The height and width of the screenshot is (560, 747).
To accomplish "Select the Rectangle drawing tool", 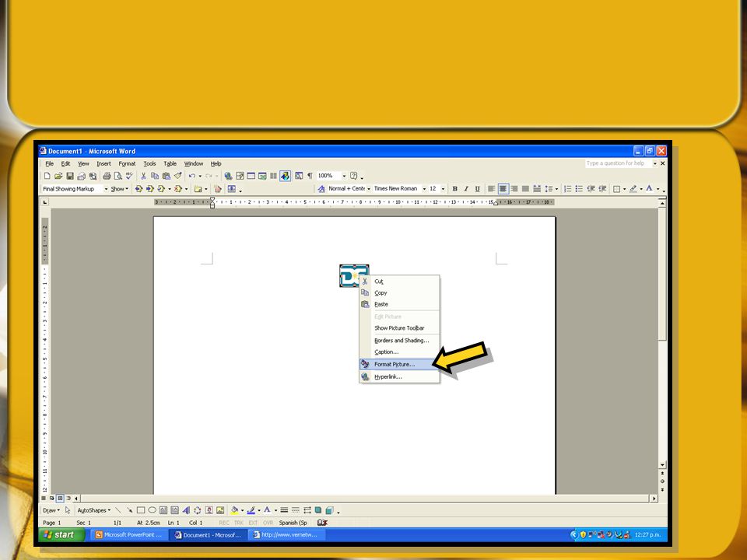I will tap(141, 510).
